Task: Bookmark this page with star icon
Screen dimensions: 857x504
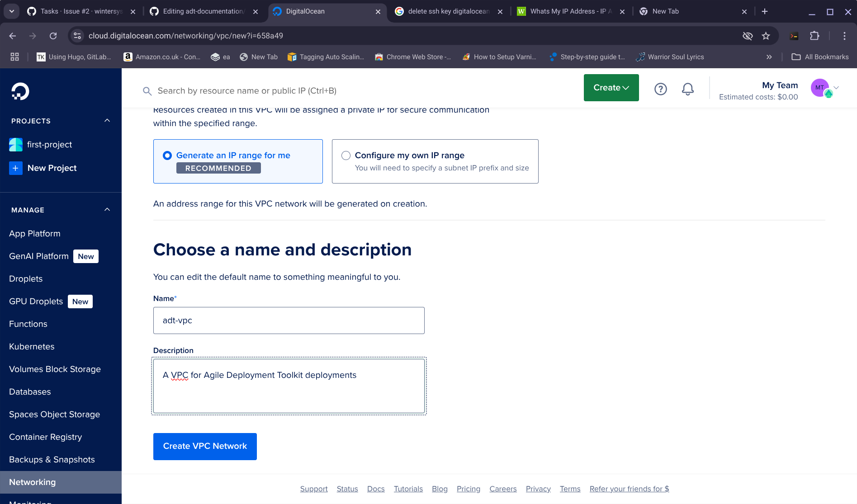Action: pos(766,36)
